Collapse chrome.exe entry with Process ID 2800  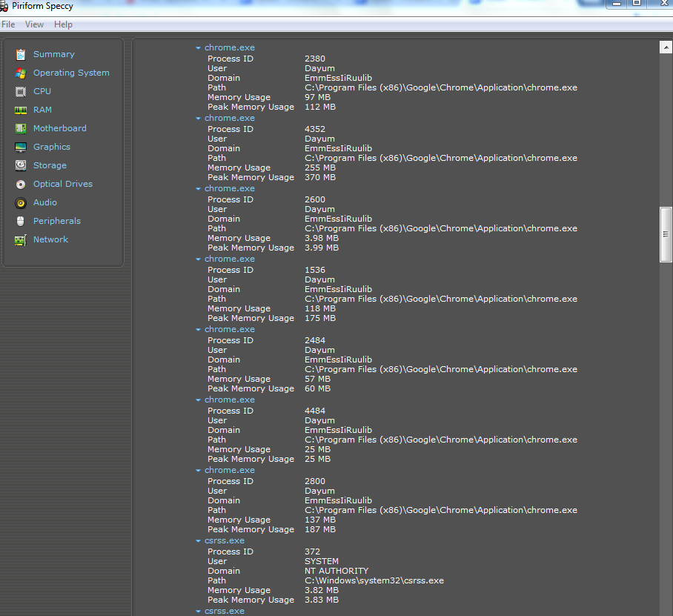tap(199, 471)
